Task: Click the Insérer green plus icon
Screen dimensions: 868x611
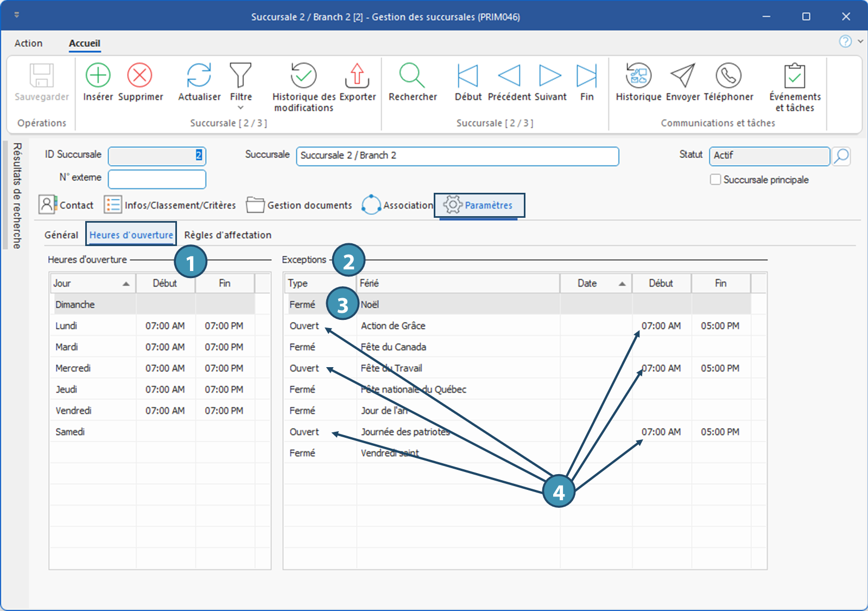Action: click(98, 75)
